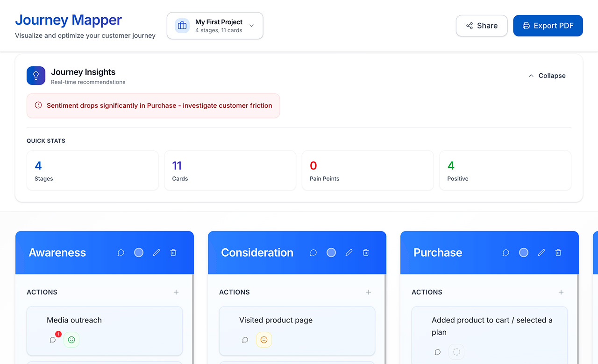Toggle neutral sentiment on Visited product page
598x364 pixels.
point(264,340)
